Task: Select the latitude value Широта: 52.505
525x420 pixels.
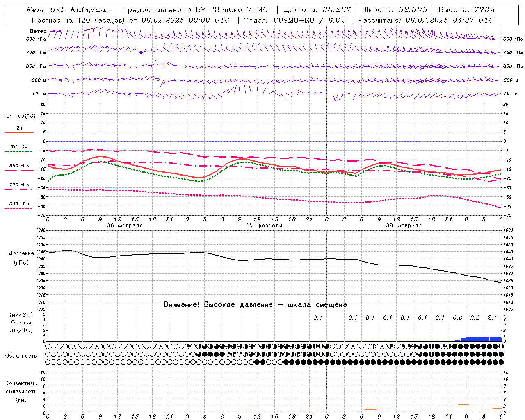Action: (x=395, y=10)
